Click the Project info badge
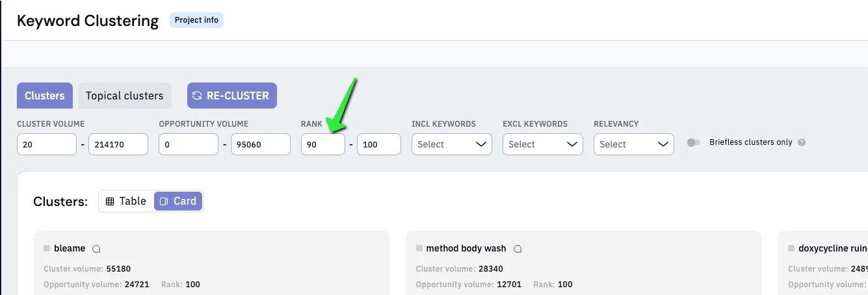Image resolution: width=868 pixels, height=295 pixels. [196, 20]
